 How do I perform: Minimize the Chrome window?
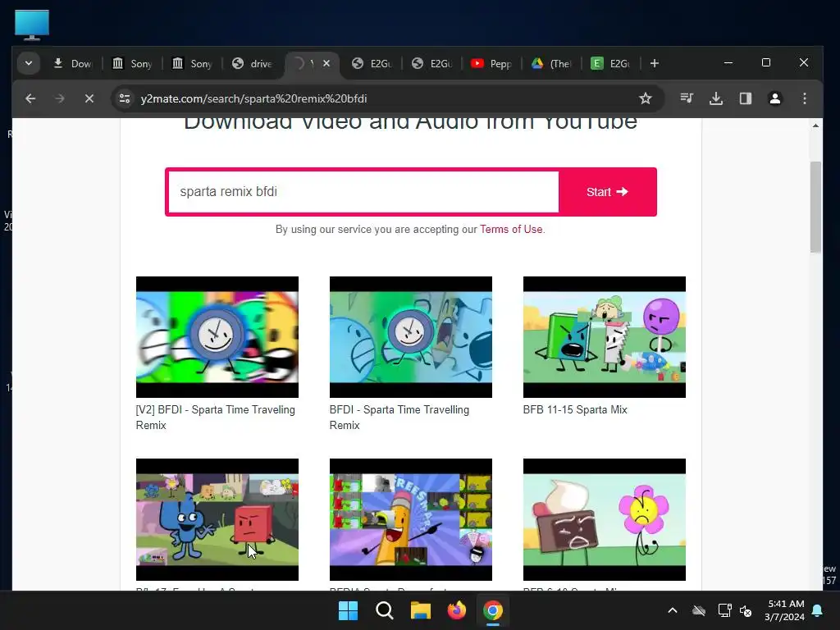[728, 62]
